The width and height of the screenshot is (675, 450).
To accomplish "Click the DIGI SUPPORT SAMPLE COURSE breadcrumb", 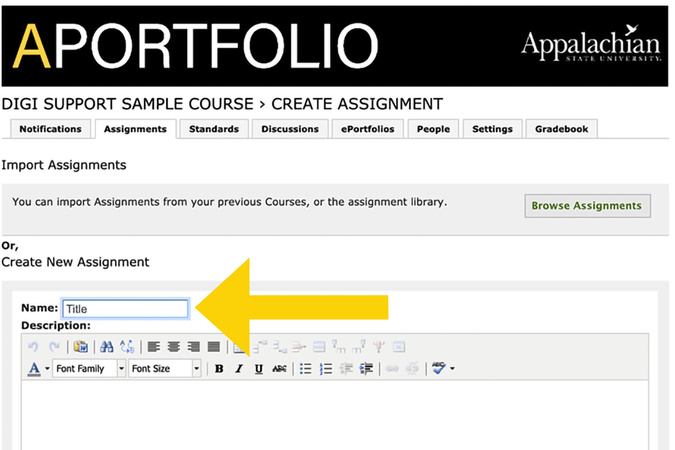I will 127,104.
